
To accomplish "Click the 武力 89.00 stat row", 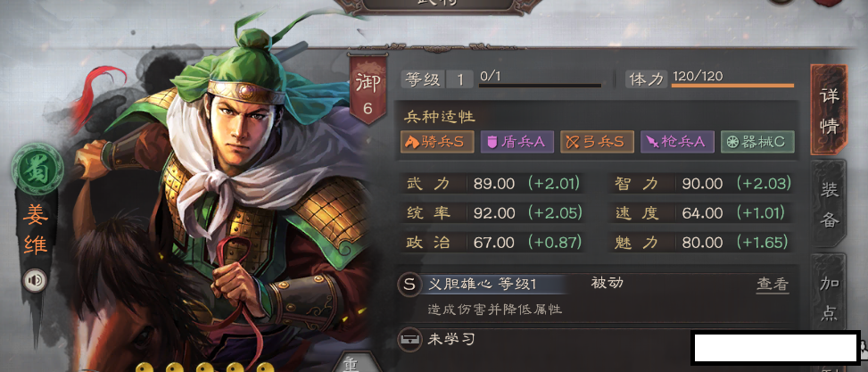I will click(492, 184).
